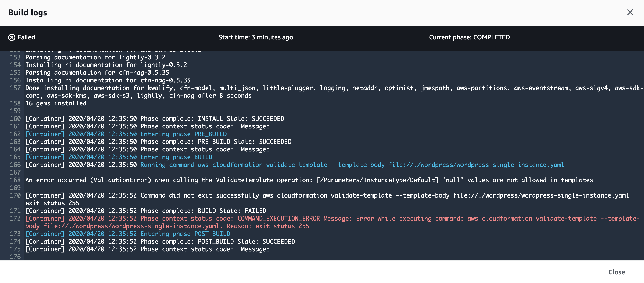Click 'Phase complete: POST_BUILD State: SUCCEEDED' line
Screen dimensions: 644x283
(160, 242)
